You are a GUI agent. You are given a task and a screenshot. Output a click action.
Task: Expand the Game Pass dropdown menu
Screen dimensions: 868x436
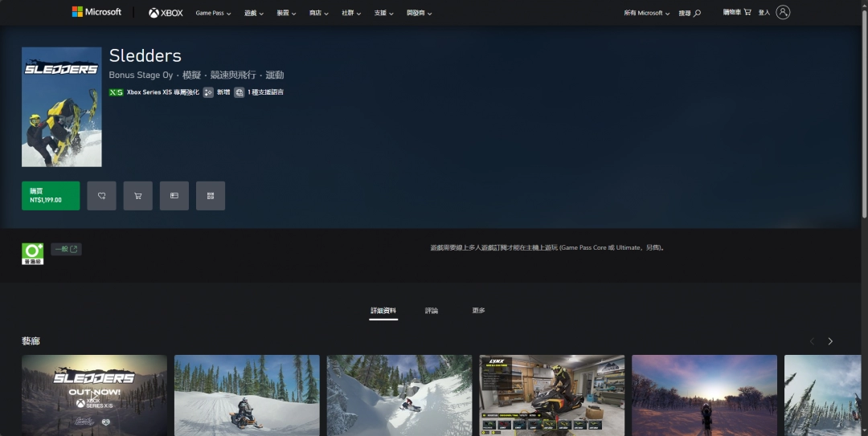(x=213, y=13)
